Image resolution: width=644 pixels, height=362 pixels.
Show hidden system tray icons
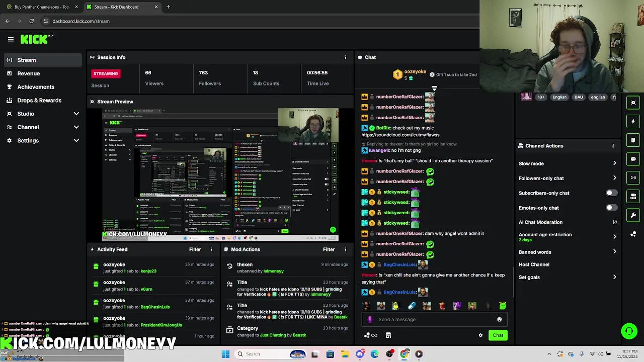[x=549, y=354]
